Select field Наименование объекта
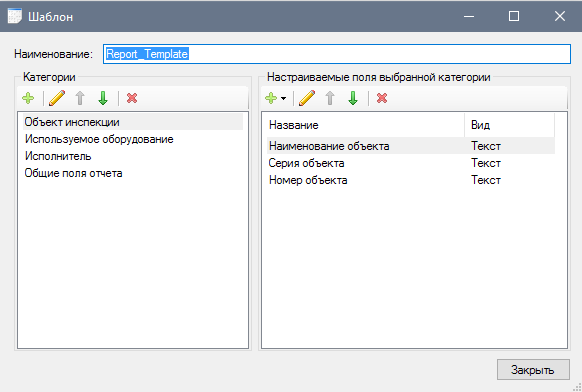 (411, 146)
